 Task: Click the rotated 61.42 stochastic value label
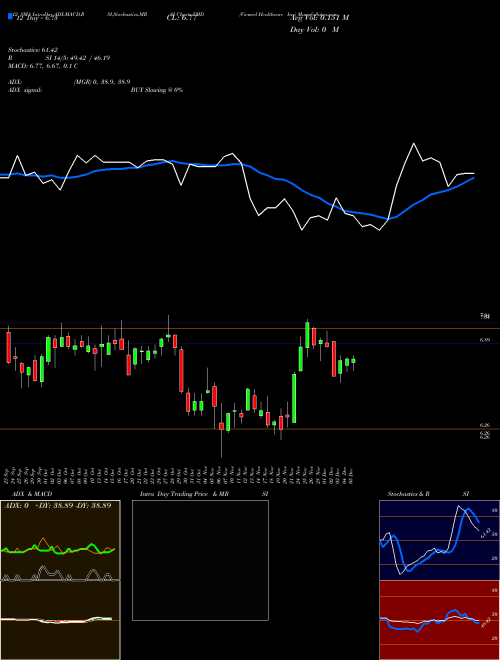click(485, 533)
